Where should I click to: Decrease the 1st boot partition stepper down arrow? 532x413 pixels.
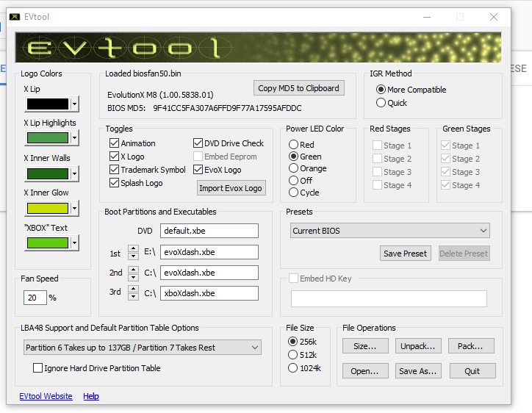tap(133, 256)
